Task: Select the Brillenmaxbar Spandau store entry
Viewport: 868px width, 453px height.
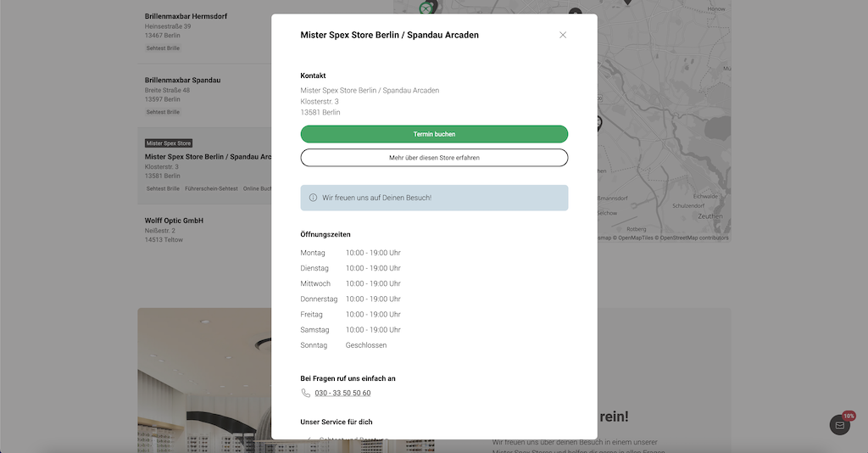Action: pos(205,95)
